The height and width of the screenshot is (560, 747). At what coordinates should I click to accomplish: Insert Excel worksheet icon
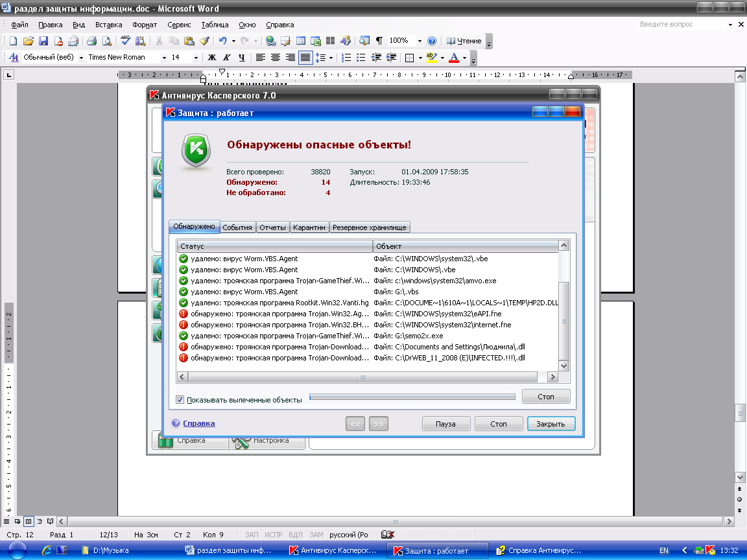[x=315, y=41]
